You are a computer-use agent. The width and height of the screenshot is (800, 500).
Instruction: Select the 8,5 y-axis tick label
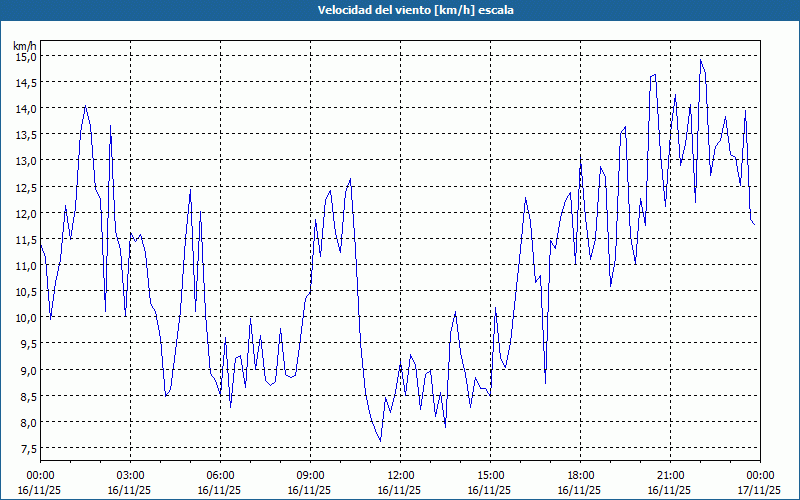click(25, 396)
